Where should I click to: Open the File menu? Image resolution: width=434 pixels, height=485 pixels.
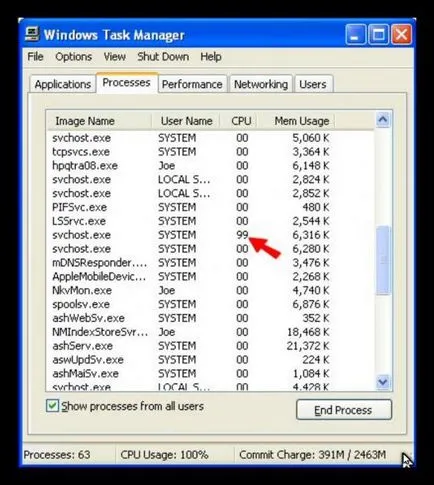coord(35,57)
